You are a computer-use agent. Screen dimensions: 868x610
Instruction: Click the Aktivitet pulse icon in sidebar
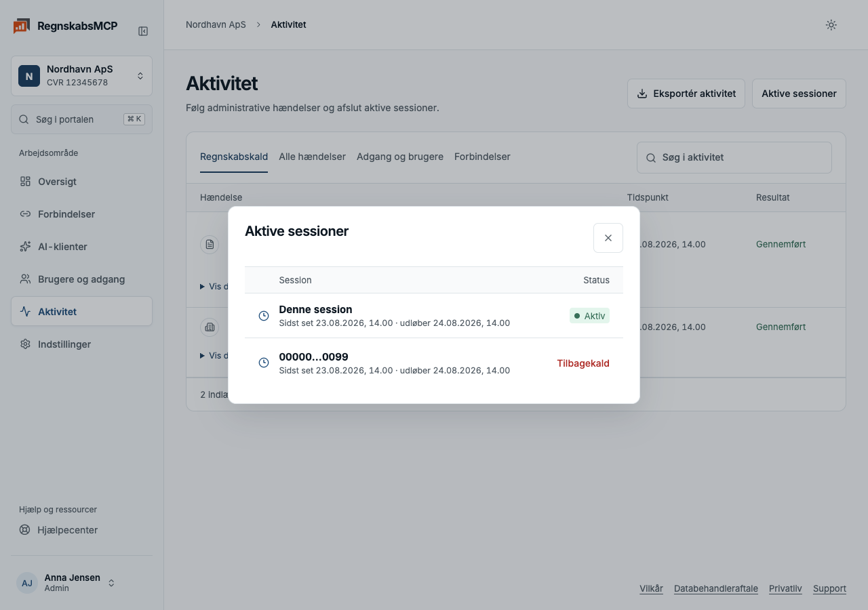coord(25,312)
